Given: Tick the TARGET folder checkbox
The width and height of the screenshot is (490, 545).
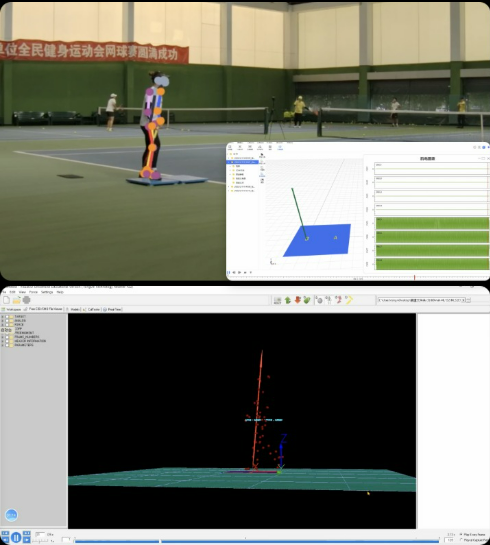Looking at the screenshot, I should tap(7, 317).
